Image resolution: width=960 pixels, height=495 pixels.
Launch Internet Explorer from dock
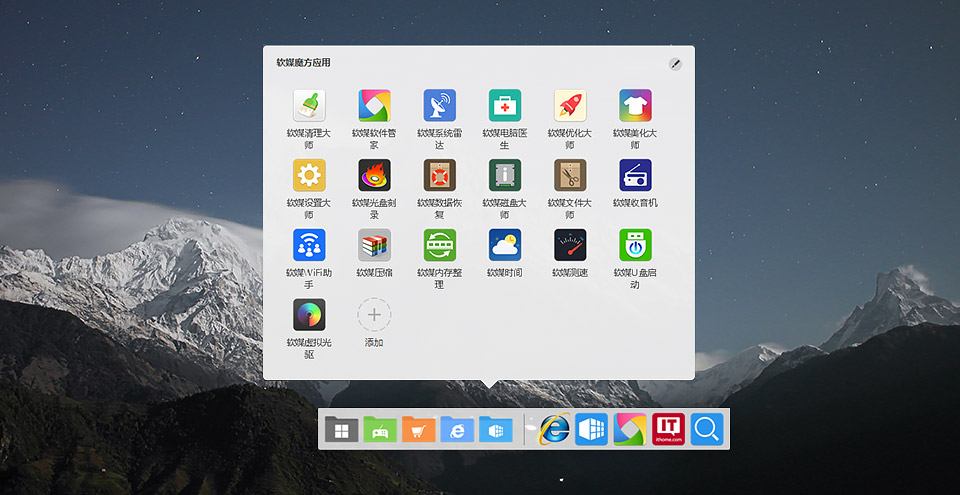click(x=553, y=429)
